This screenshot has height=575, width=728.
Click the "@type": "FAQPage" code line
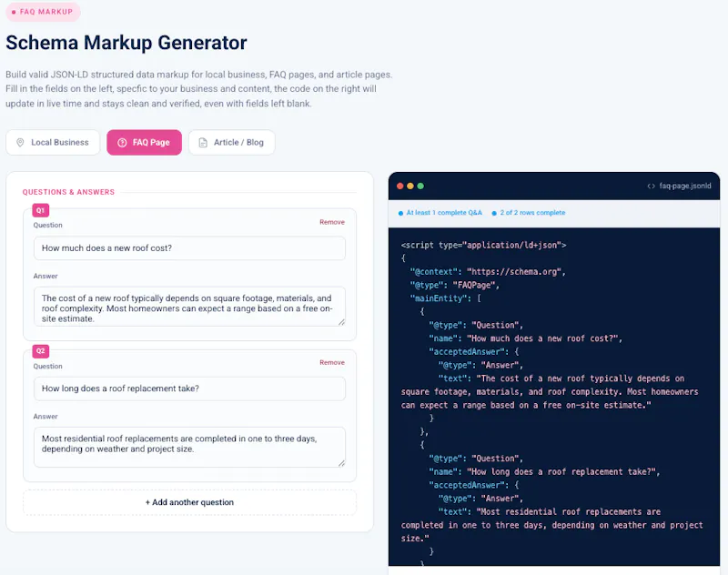point(454,285)
